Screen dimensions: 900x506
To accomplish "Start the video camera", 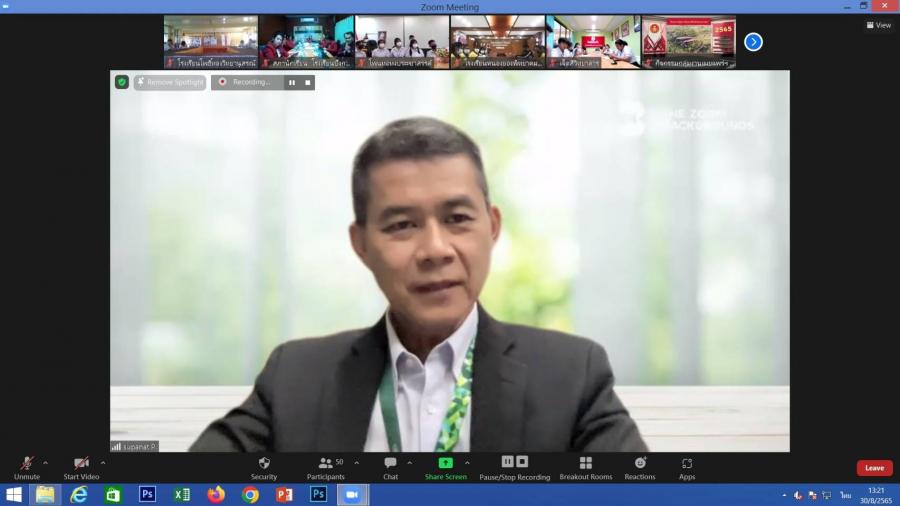I will tap(81, 467).
